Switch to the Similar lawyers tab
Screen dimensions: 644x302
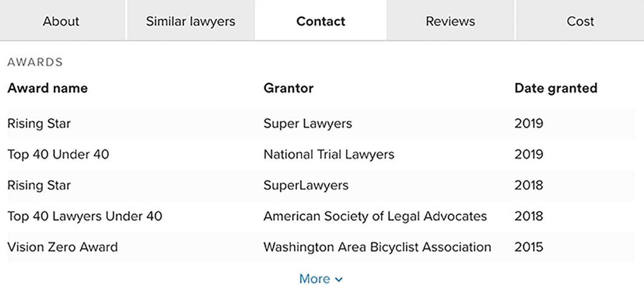coord(191,21)
